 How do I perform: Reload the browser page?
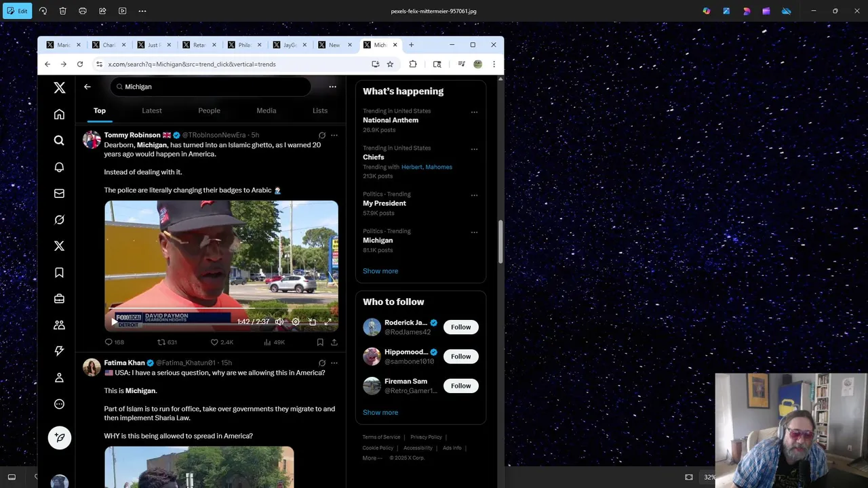coord(80,64)
